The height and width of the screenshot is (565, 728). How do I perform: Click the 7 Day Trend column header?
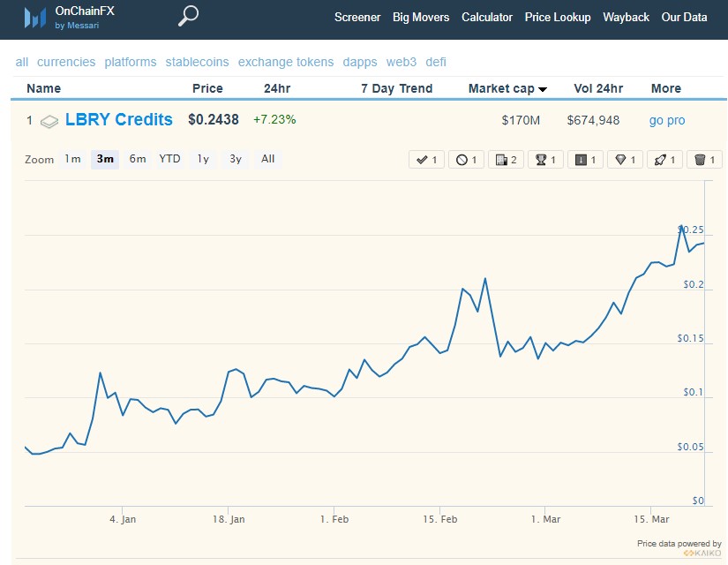pyautogui.click(x=397, y=88)
